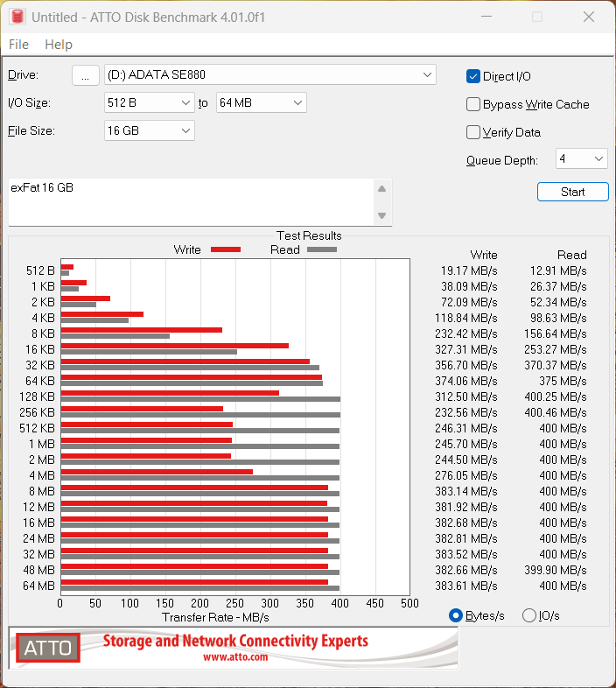Open the Queue Depth dropdown

pos(582,158)
